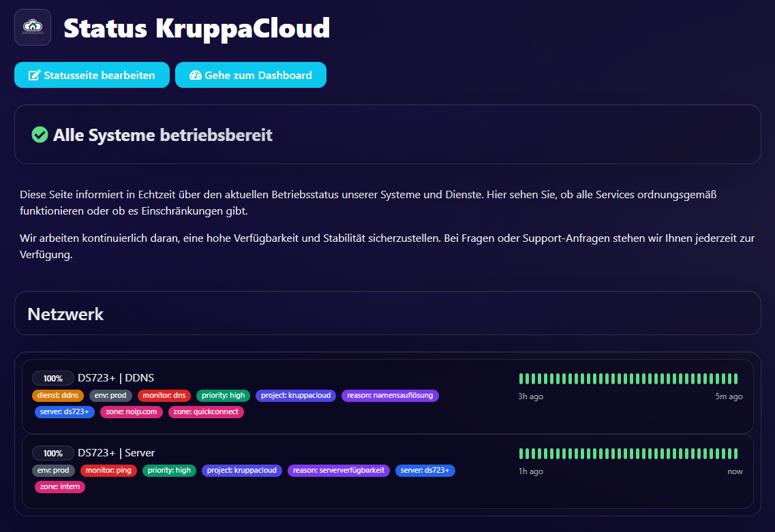The width and height of the screenshot is (775, 532).
Task: Go to dashboard via Gehe zum Dashboard
Action: 250,76
